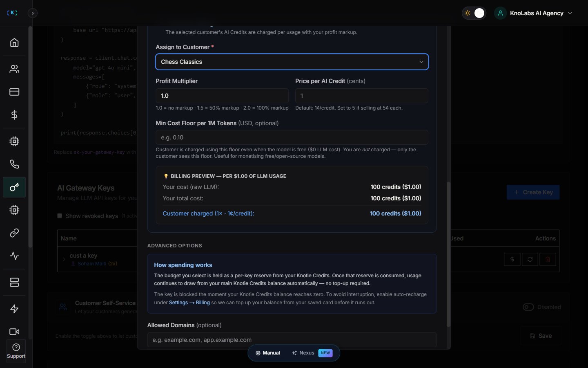Viewport: 588px width, 368px height.
Task: Toggle Show revoked keys checkbox
Action: point(60,216)
